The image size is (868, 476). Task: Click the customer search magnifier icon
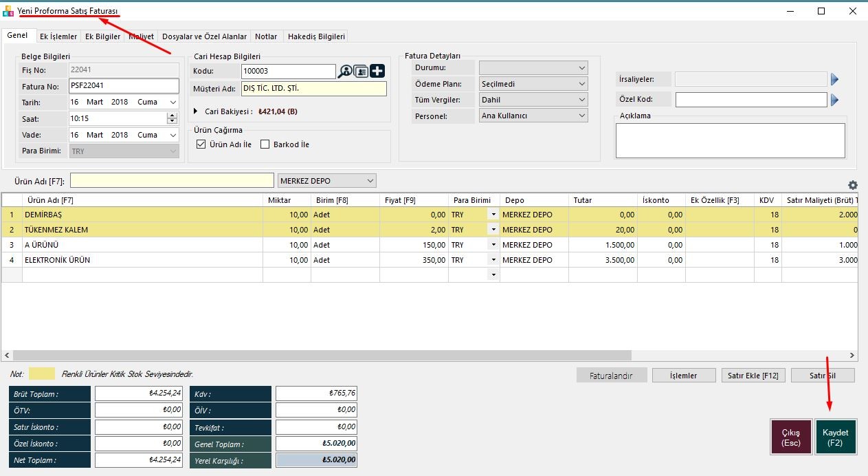tap(345, 72)
